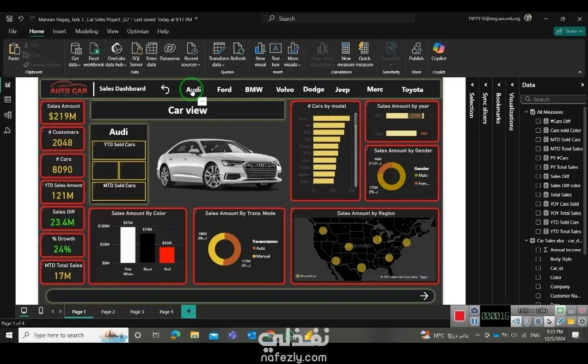Check the Total Sales measure

tap(538, 195)
